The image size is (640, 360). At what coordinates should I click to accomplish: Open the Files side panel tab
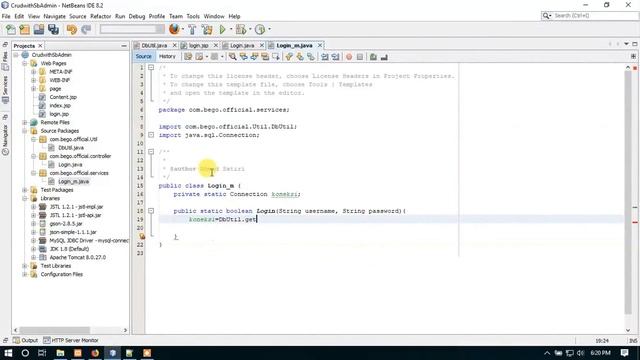tap(5, 60)
